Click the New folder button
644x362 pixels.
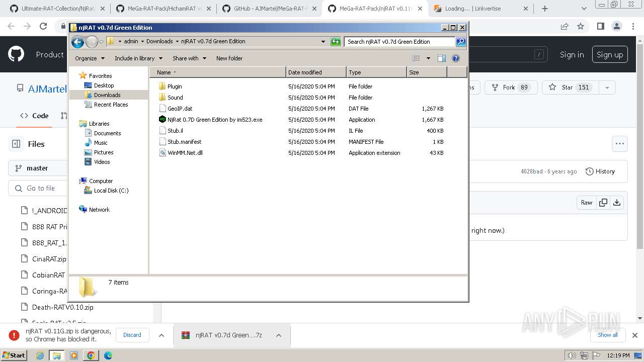pos(229,58)
